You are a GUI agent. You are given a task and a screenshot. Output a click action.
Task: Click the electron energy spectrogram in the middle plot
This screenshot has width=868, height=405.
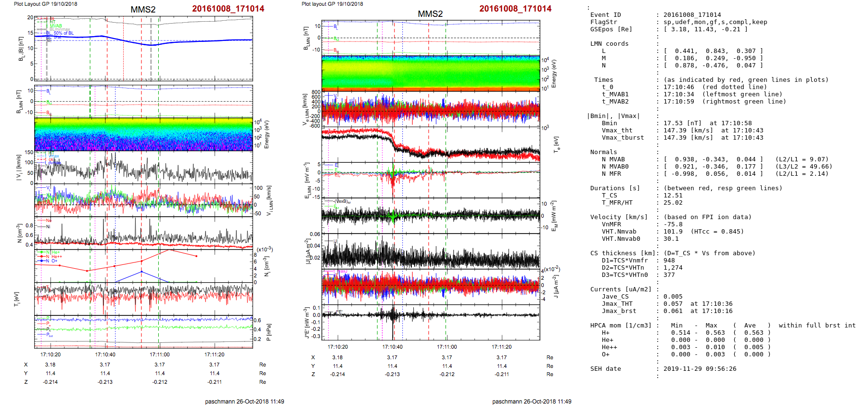pyautogui.click(x=430, y=73)
